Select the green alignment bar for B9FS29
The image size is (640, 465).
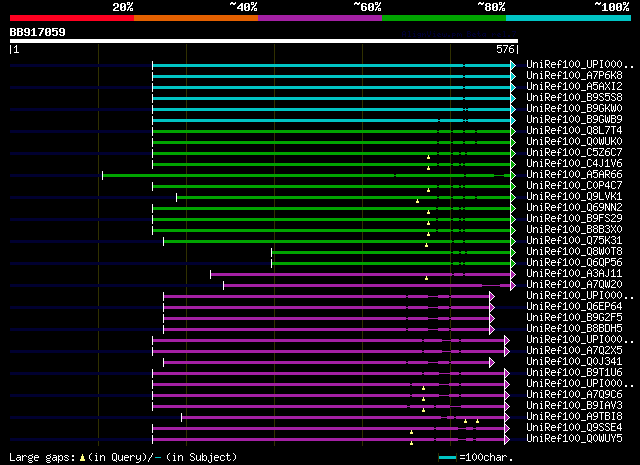point(331,220)
